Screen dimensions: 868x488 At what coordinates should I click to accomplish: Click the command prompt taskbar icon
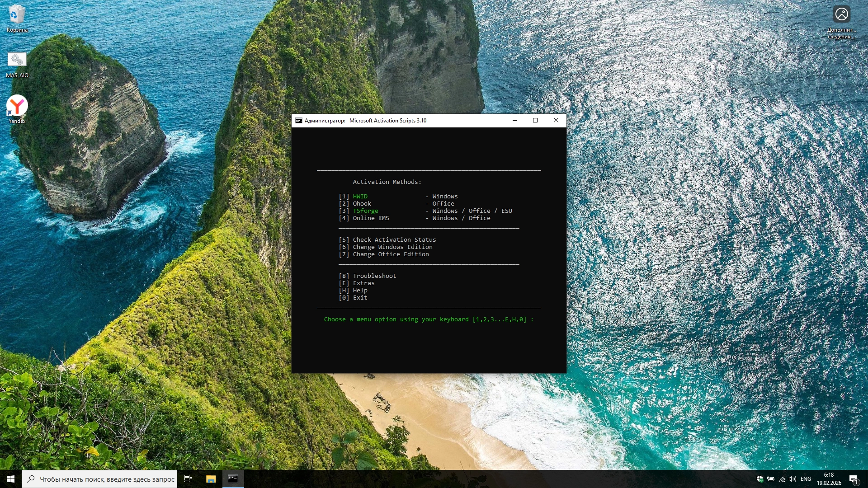[233, 479]
